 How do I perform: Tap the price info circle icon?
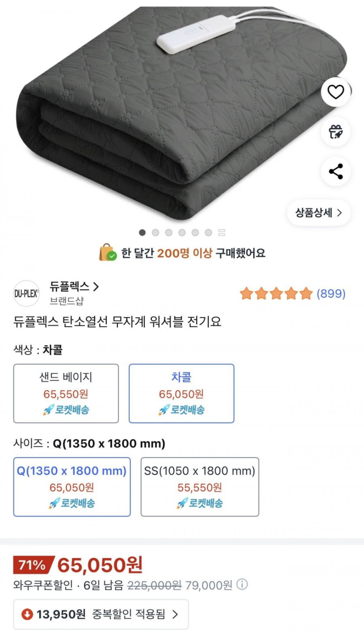(x=242, y=584)
